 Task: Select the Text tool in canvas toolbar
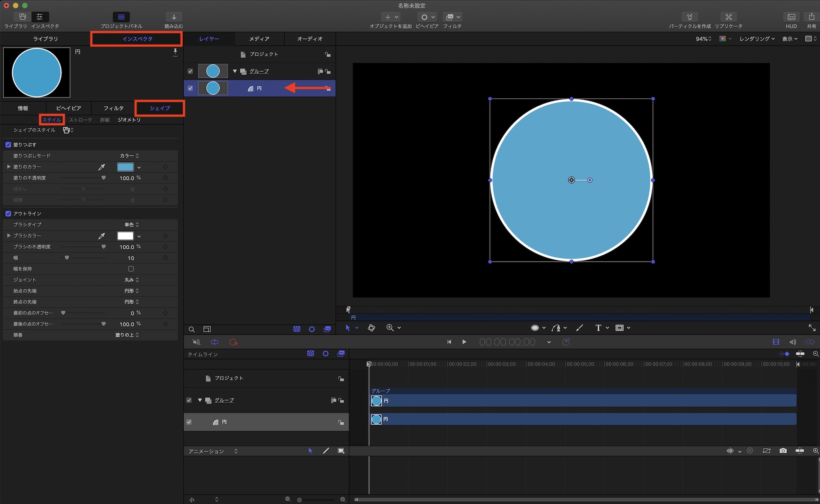[x=598, y=328]
